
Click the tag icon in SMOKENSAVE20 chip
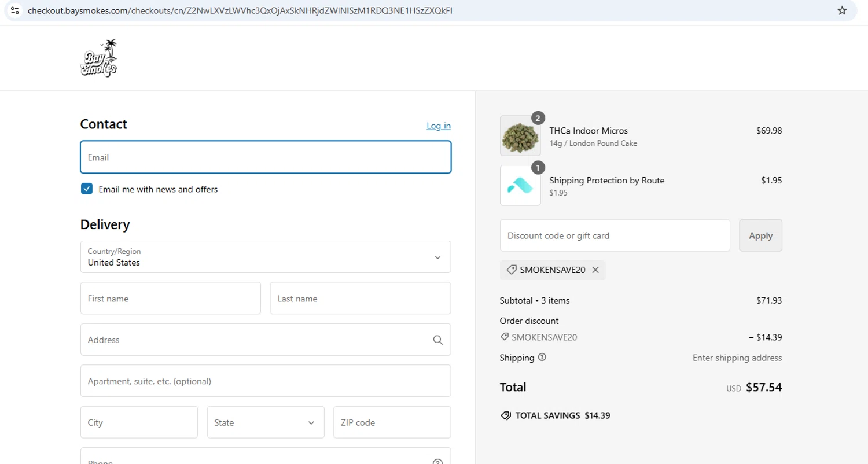511,270
